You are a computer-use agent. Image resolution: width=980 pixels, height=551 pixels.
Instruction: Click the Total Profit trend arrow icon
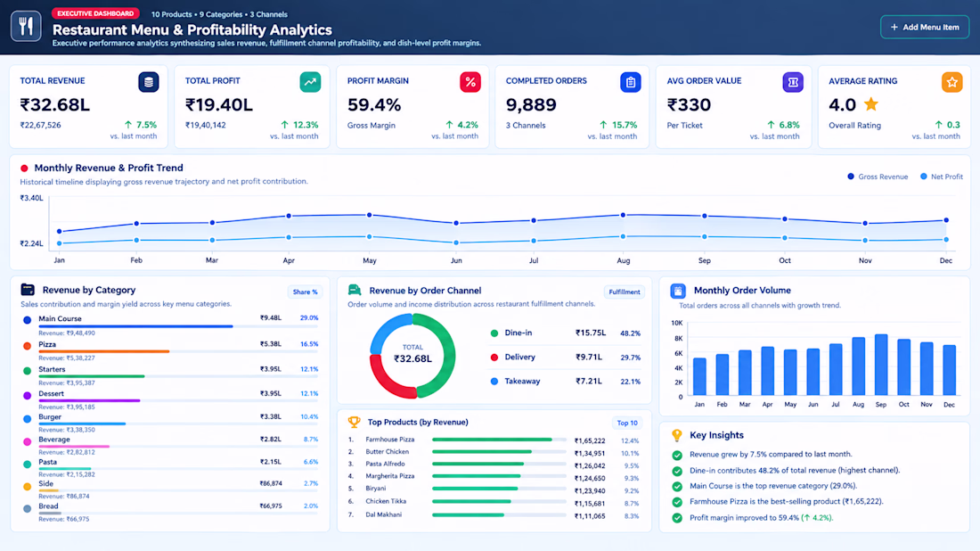pyautogui.click(x=310, y=82)
